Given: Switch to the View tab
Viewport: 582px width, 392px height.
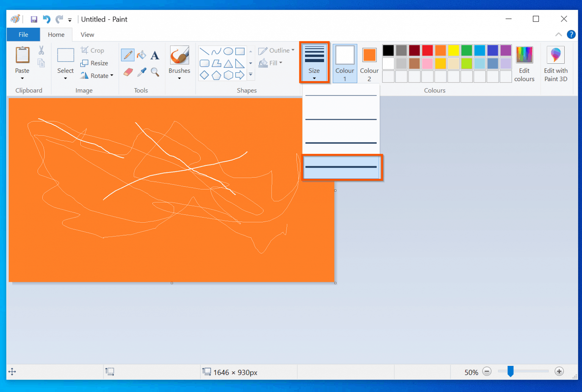Looking at the screenshot, I should coord(87,34).
